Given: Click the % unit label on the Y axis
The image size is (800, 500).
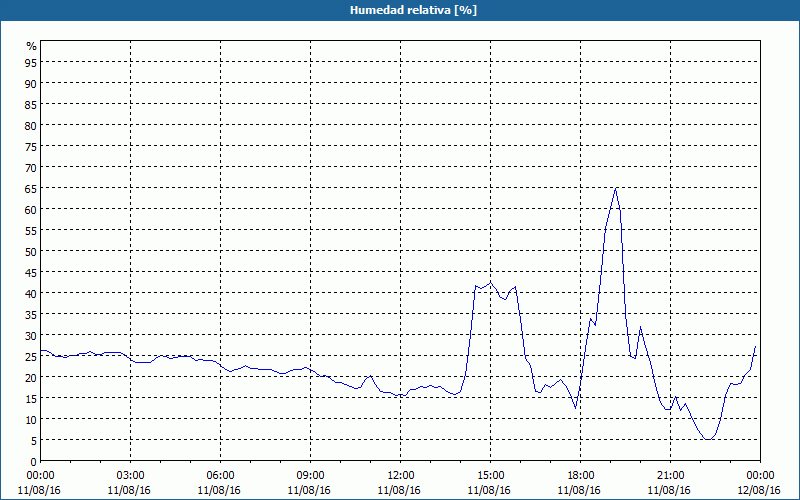Looking at the screenshot, I should tap(32, 46).
